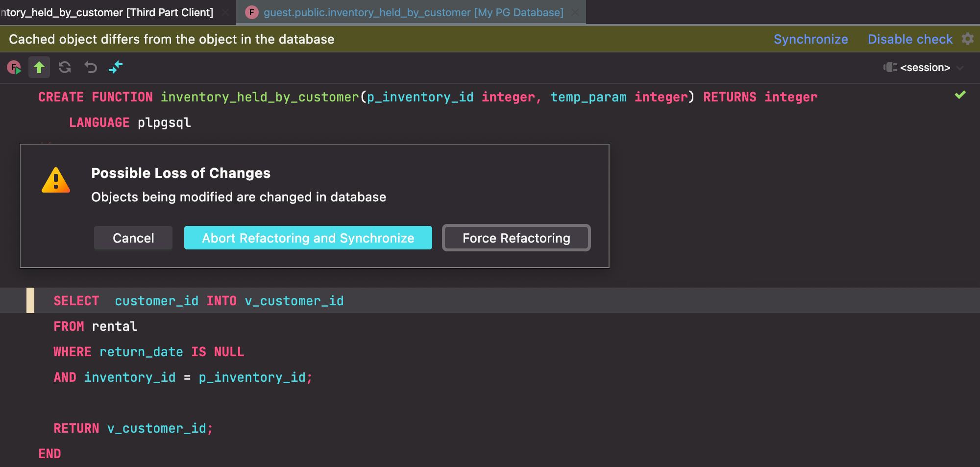This screenshot has height=467, width=980.
Task: Click the Rollback undo arrow icon
Action: point(91,67)
